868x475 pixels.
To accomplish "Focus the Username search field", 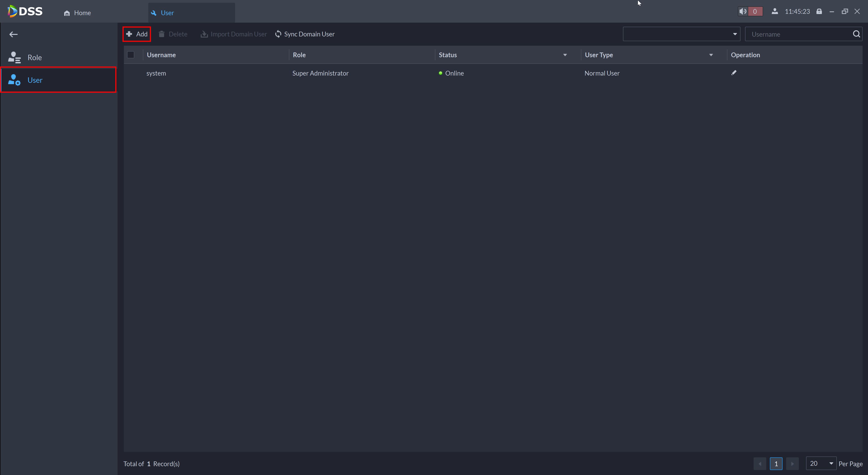I will [799, 34].
